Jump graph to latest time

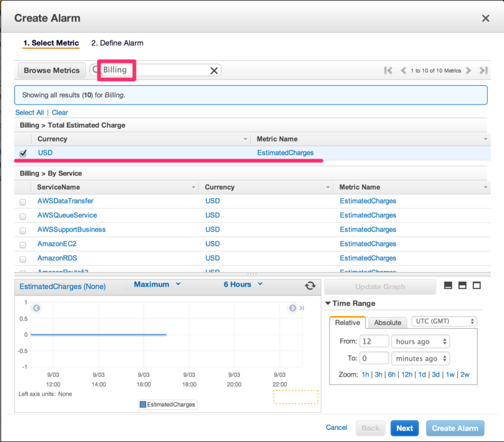click(x=302, y=308)
